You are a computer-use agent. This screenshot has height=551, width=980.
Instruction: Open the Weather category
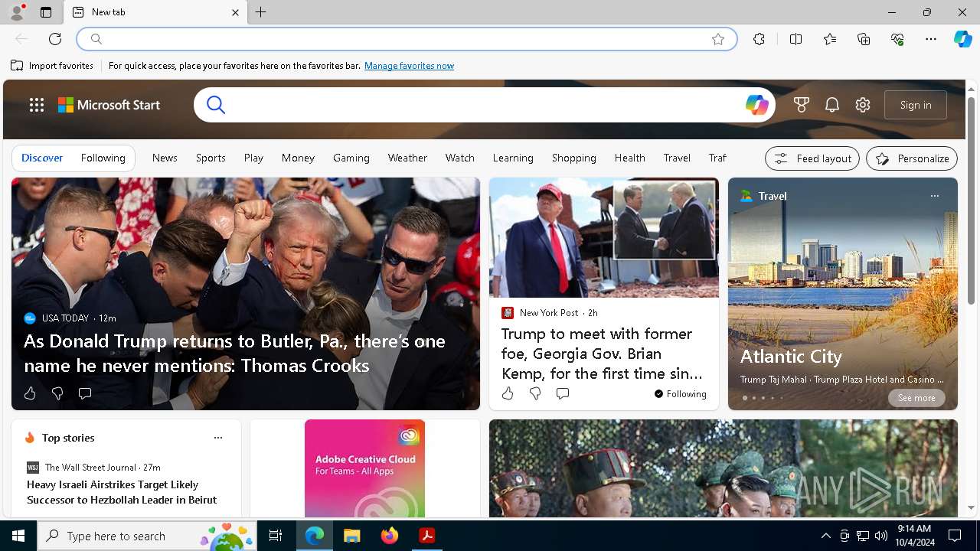pos(407,158)
